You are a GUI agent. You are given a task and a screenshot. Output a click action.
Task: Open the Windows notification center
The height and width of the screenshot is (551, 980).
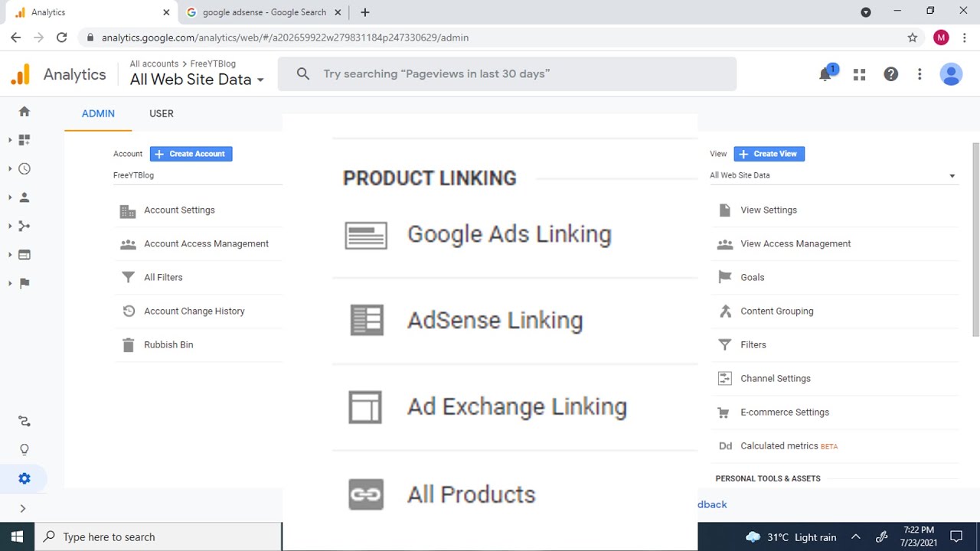[x=956, y=537]
